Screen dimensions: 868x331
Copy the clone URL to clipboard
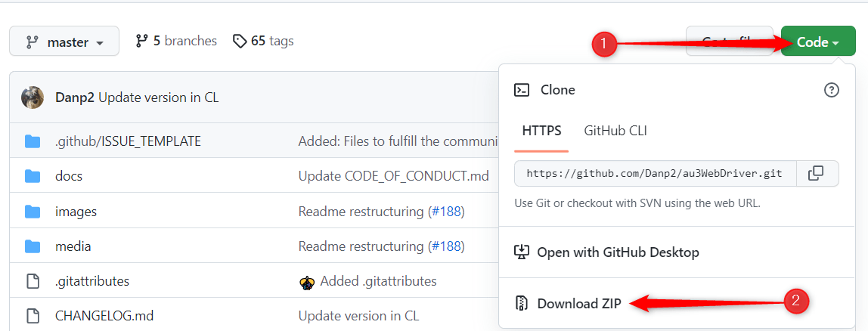pos(816,173)
